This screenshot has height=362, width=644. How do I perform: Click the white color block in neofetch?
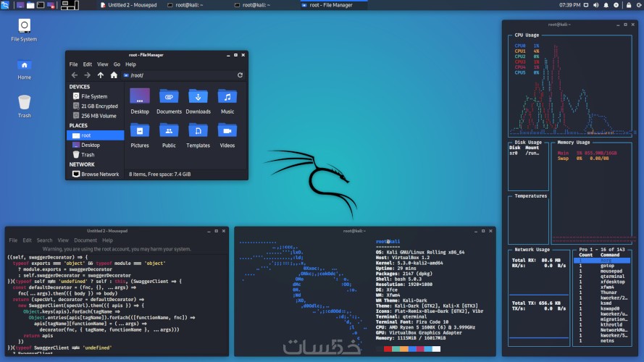(x=436, y=349)
